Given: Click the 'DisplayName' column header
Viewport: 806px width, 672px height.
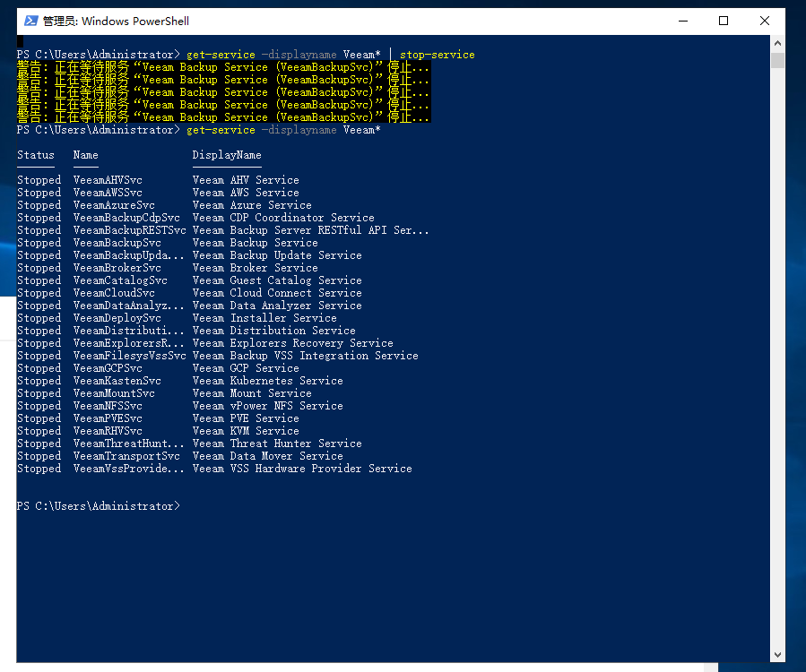Looking at the screenshot, I should click(227, 155).
